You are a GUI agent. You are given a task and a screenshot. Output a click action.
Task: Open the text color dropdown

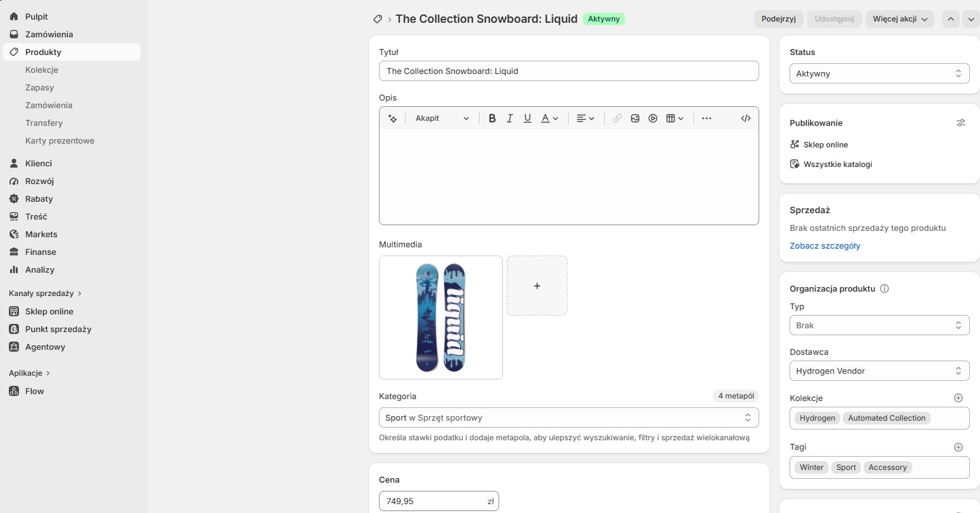click(549, 118)
